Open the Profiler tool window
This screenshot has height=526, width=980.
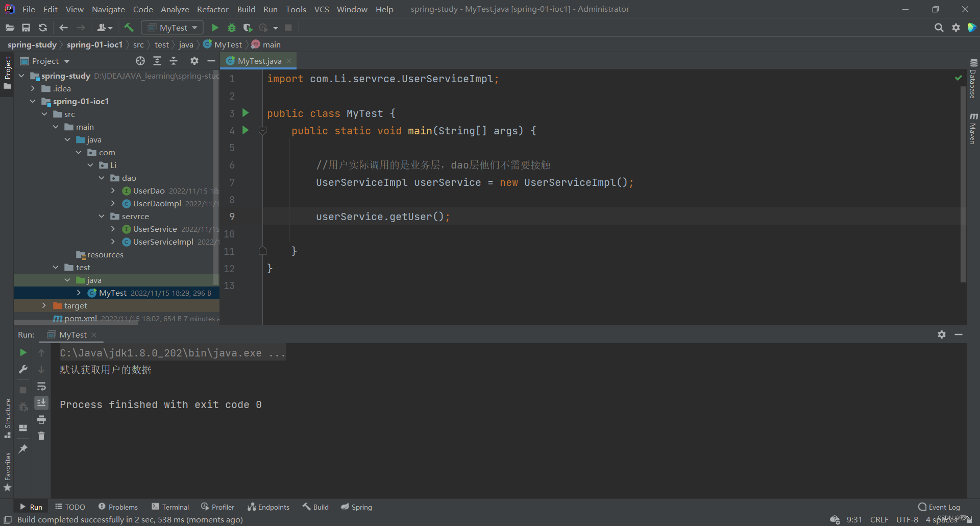coord(218,507)
